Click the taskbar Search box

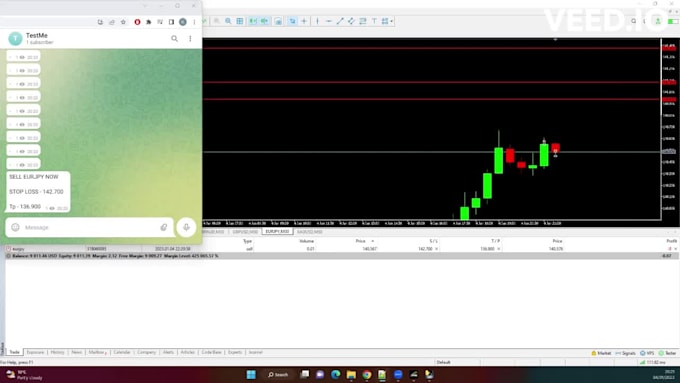(x=278, y=375)
